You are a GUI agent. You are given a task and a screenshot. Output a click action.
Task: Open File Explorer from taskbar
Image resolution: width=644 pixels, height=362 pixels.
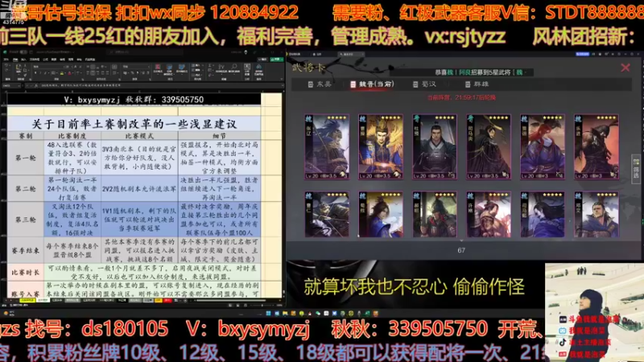[285, 314]
